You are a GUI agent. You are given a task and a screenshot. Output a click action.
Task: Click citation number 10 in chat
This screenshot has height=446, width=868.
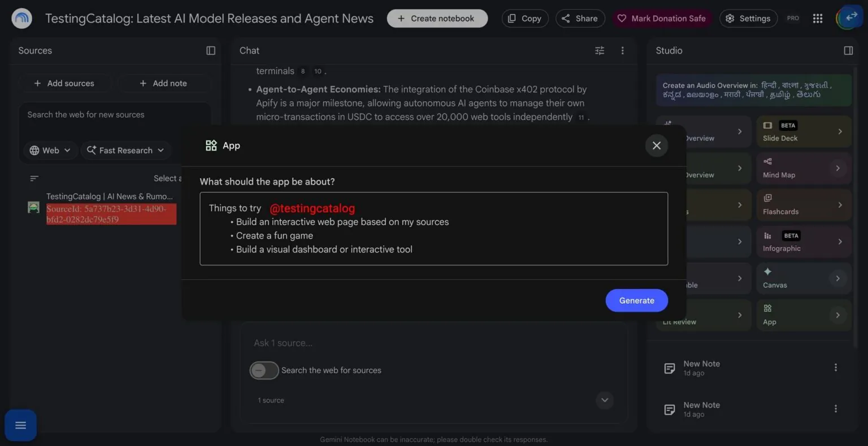tap(318, 72)
